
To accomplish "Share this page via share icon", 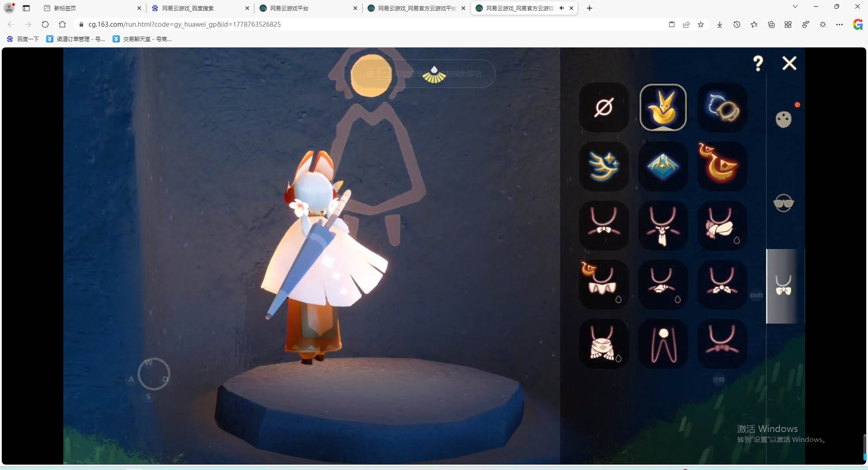I will (686, 24).
